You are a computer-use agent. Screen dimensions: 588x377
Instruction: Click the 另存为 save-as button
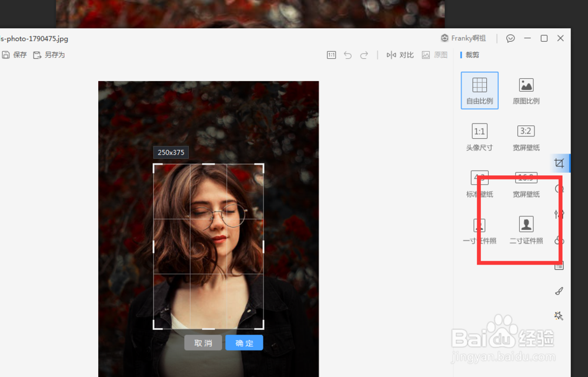coord(49,55)
